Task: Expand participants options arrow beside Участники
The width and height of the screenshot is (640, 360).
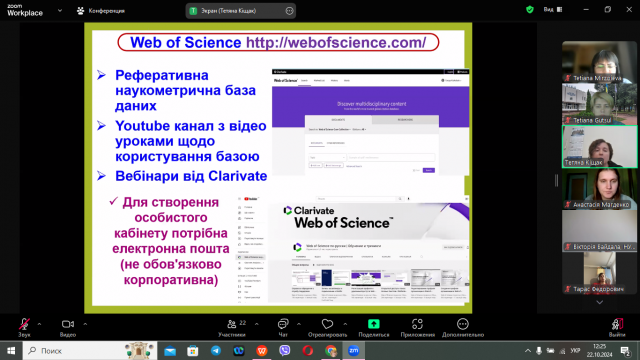Action: coord(256,324)
